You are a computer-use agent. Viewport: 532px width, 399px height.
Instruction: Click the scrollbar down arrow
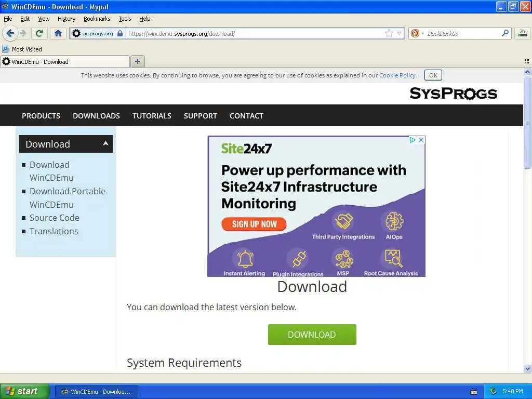pyautogui.click(x=527, y=368)
